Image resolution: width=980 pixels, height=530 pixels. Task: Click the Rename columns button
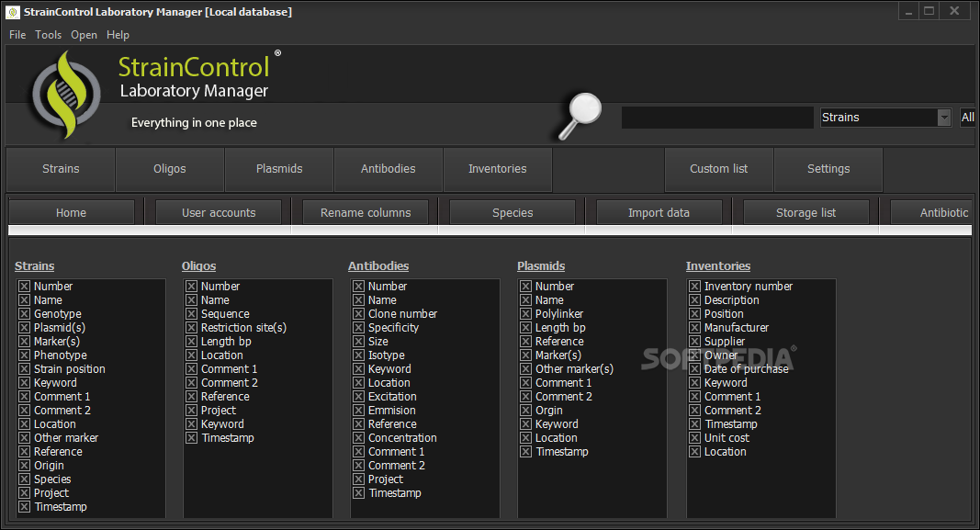pos(366,212)
